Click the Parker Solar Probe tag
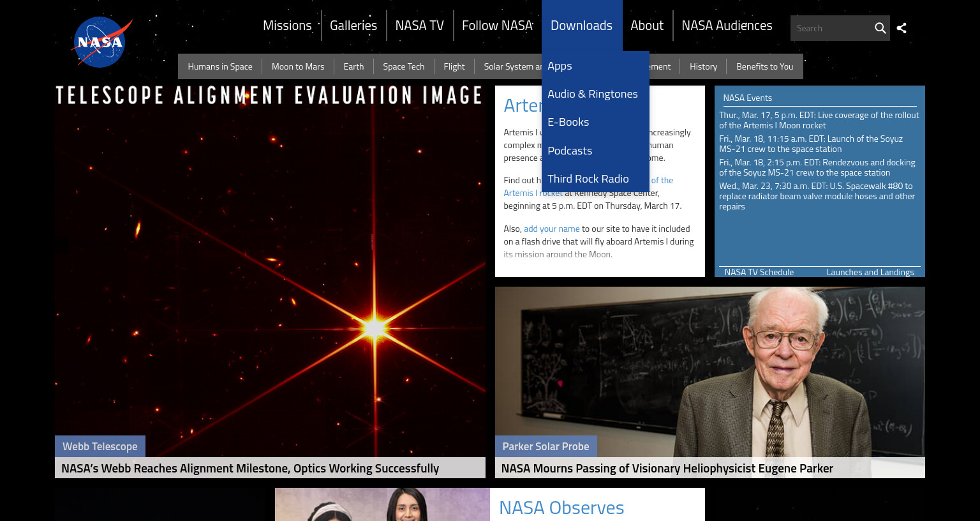 [x=546, y=446]
